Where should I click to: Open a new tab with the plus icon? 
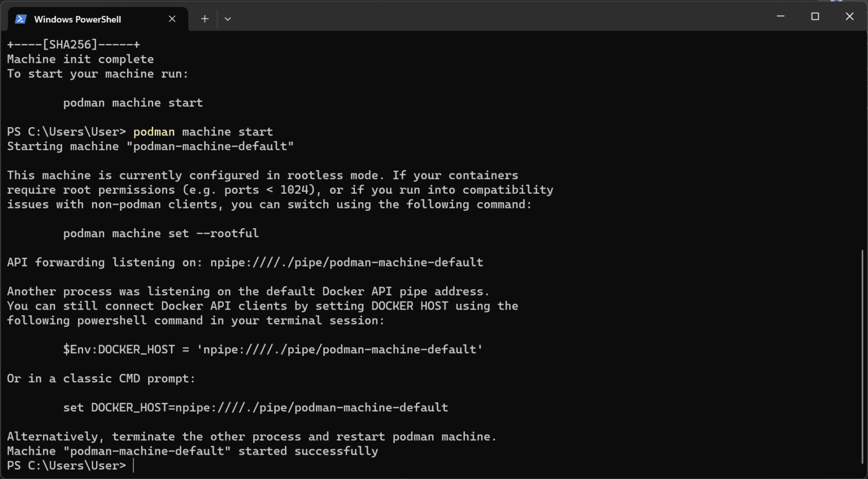click(205, 19)
